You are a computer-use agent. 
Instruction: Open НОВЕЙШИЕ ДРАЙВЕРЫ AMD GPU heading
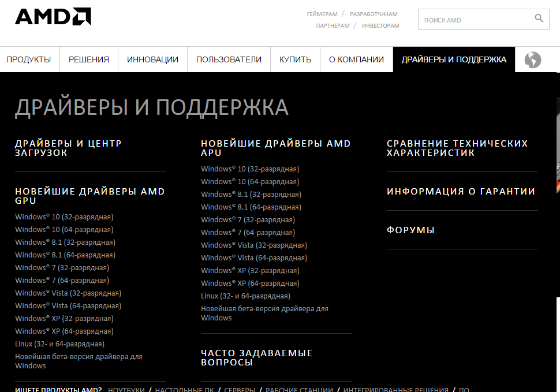[x=89, y=196]
